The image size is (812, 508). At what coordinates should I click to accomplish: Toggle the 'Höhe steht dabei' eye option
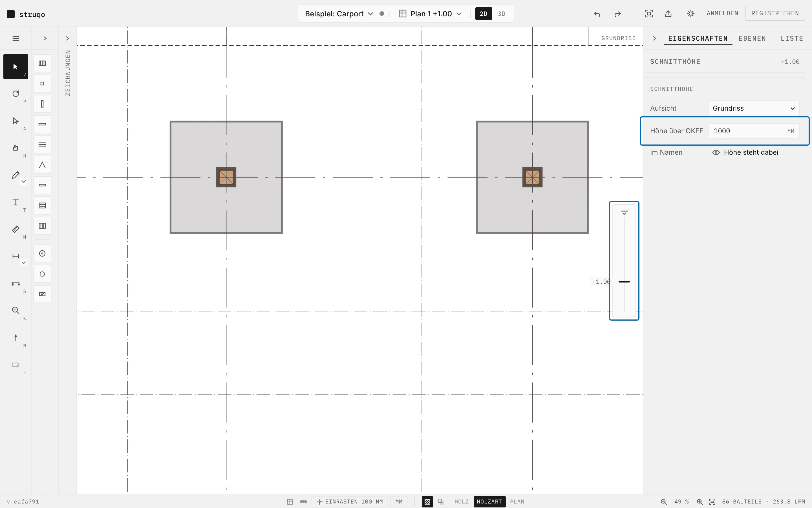click(x=745, y=152)
